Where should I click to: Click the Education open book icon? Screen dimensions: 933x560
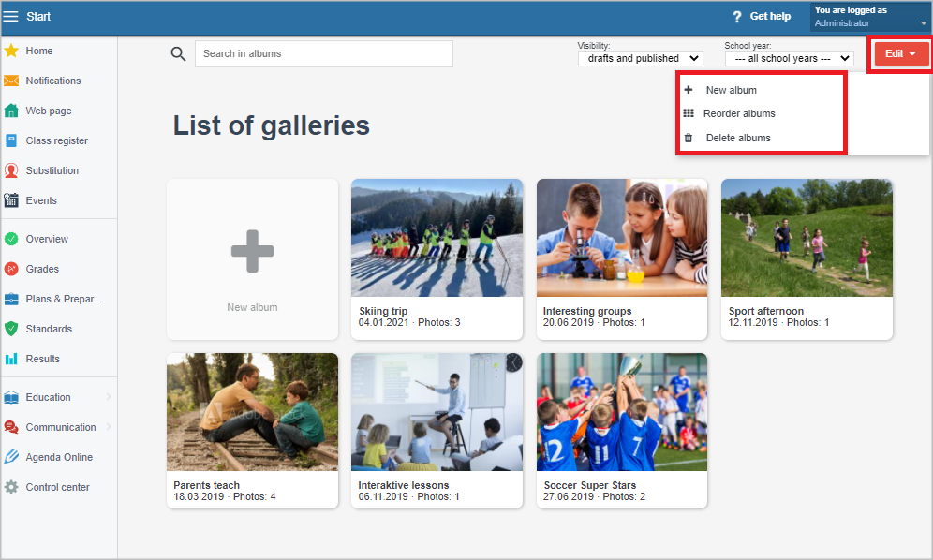pos(11,397)
